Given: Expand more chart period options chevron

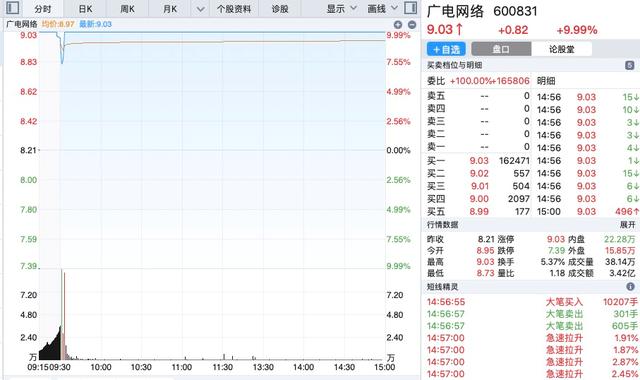Looking at the screenshot, I should 200,9.
